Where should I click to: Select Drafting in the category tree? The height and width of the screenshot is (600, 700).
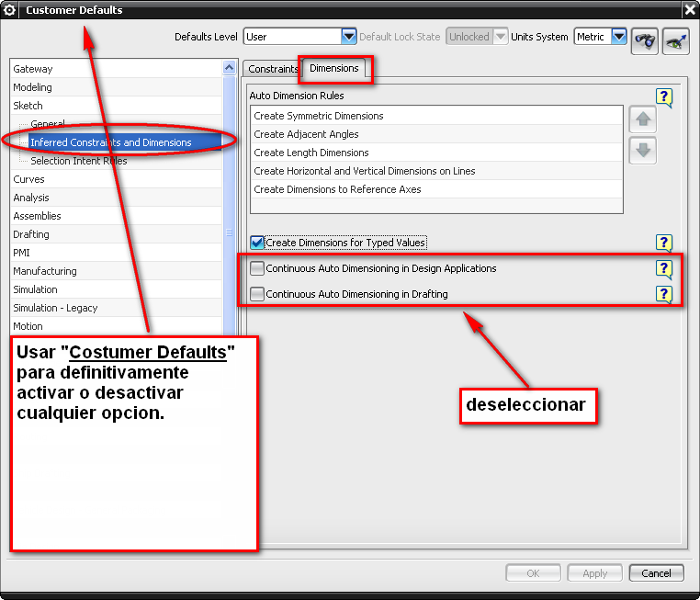[31, 234]
